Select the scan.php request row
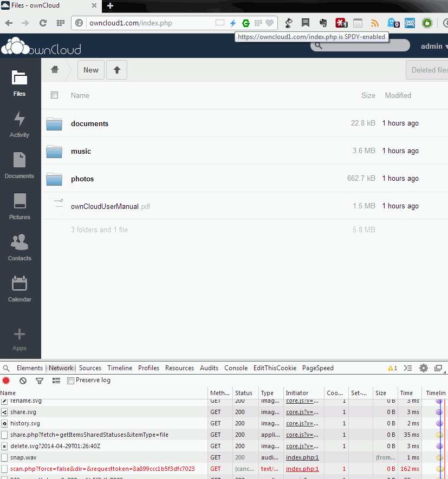The height and width of the screenshot is (479, 448). tap(224, 469)
